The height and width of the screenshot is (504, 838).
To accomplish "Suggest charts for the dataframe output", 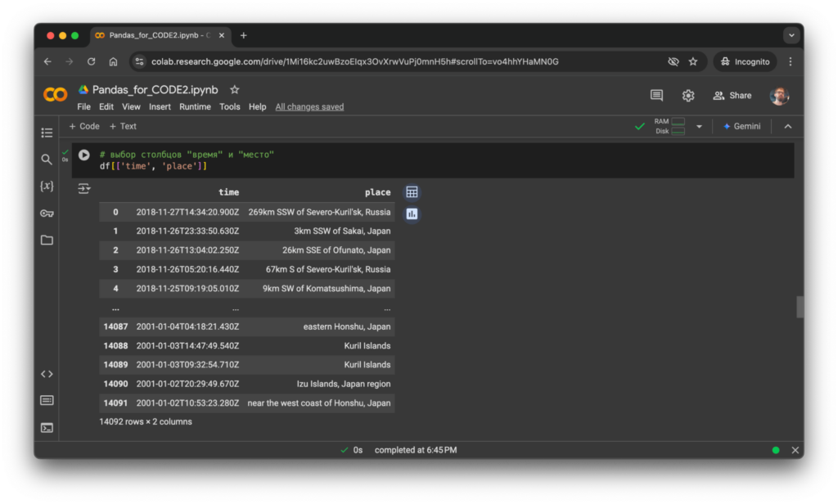I will click(412, 214).
